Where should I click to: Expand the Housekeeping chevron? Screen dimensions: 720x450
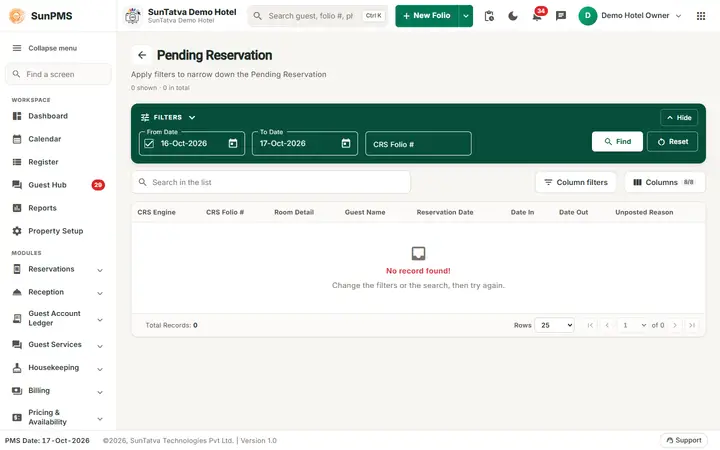(x=100, y=369)
